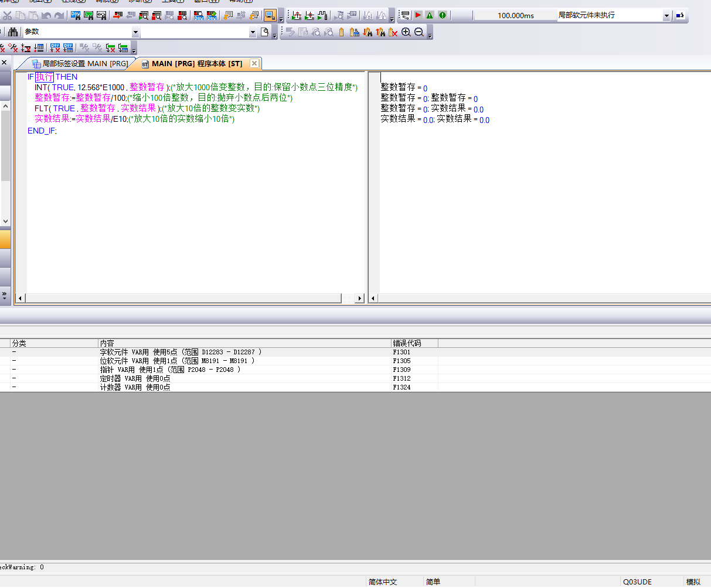711x588 pixels.
Task: Switch to 局部标签设置 MAIN [PRG] tab
Action: (80, 63)
